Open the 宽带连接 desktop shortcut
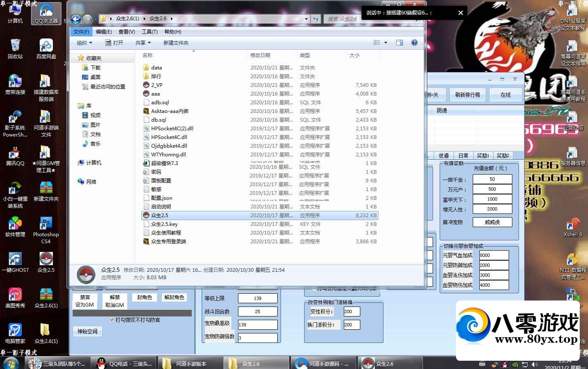Image resolution: width=588 pixels, height=369 pixels. (15, 85)
